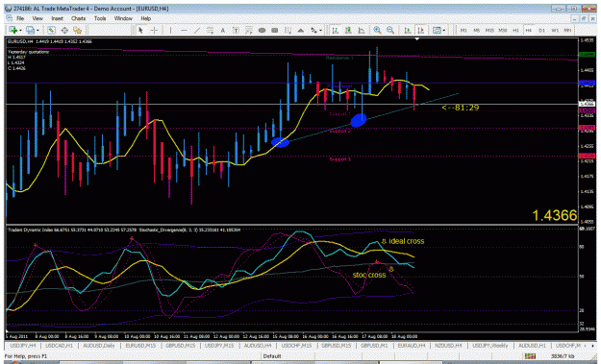Switch to the AUDUSD,Daily chart tab
This screenshot has width=601, height=364.
click(x=98, y=346)
